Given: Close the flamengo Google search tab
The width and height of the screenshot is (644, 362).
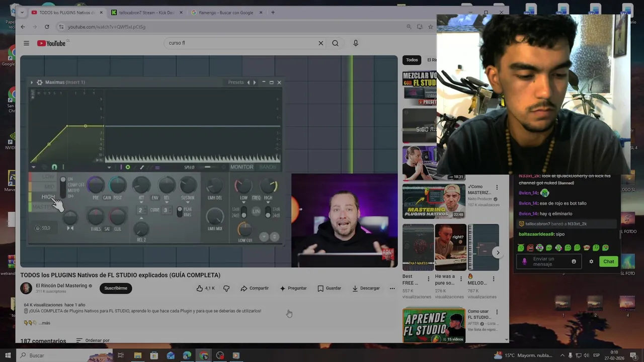Looking at the screenshot, I should tap(261, 13).
